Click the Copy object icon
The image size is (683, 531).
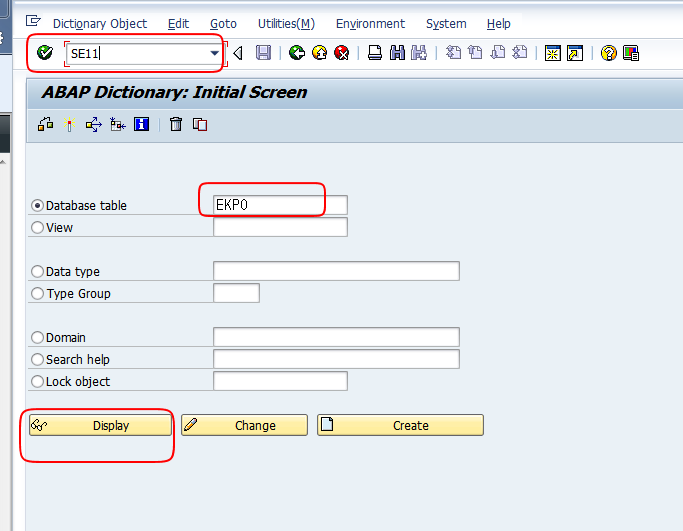click(x=200, y=125)
